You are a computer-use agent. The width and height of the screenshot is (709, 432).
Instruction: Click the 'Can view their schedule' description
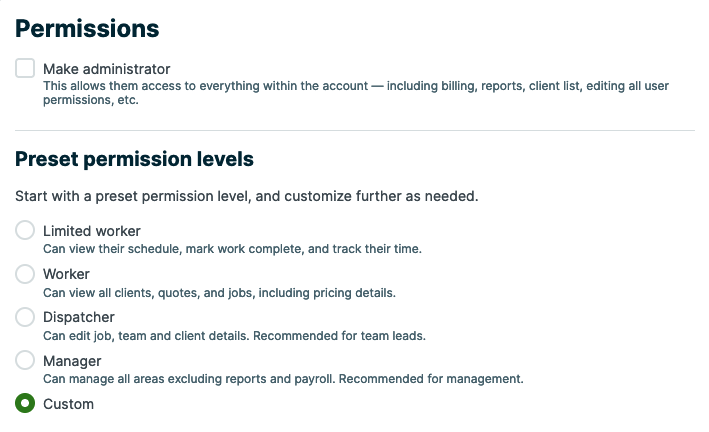point(231,249)
